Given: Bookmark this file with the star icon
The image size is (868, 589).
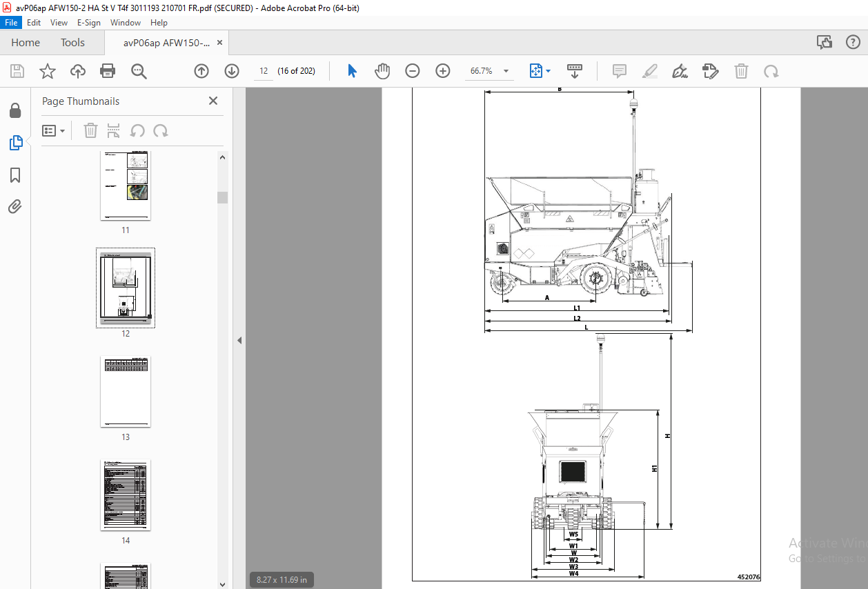Looking at the screenshot, I should [x=48, y=71].
